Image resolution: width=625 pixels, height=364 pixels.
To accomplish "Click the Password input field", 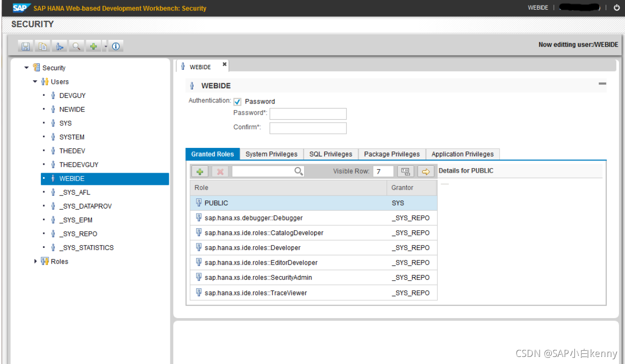I will point(308,114).
